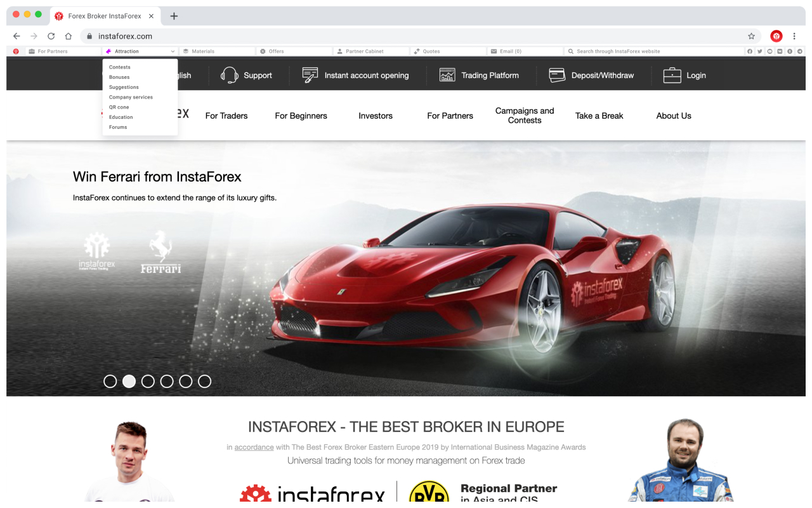
Task: Click the browser home icon
Action: pos(68,36)
